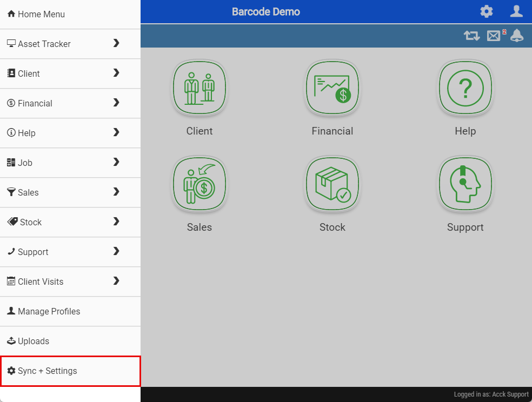Open the mail messages envelope icon

click(494, 36)
